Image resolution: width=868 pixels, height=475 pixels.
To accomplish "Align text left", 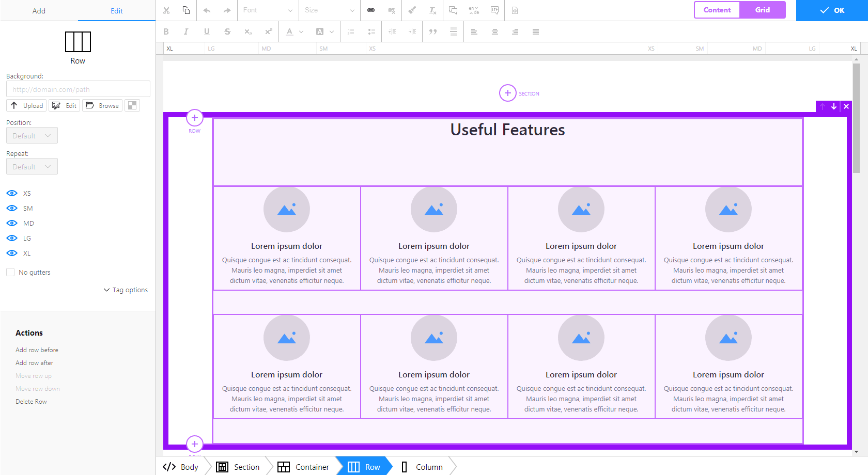I will click(x=474, y=31).
